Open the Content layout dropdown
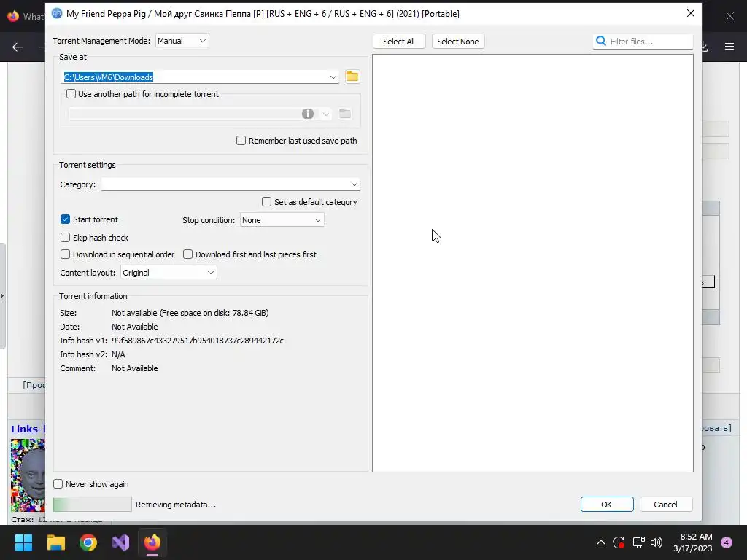The width and height of the screenshot is (747, 560). pos(169,273)
